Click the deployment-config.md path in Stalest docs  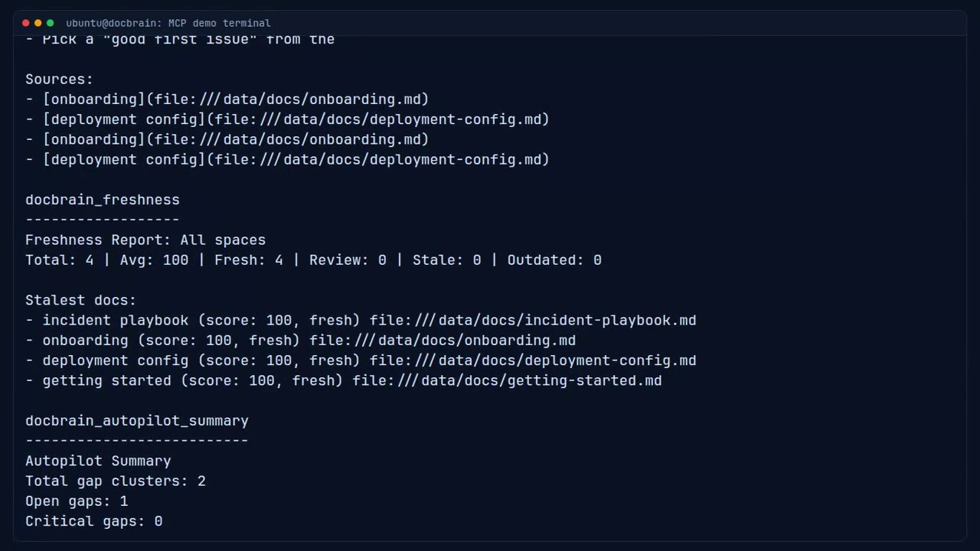point(533,360)
